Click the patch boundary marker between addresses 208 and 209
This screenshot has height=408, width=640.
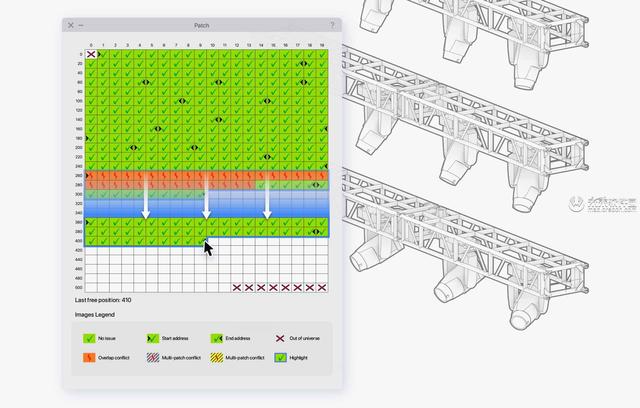pyautogui.click(x=194, y=148)
